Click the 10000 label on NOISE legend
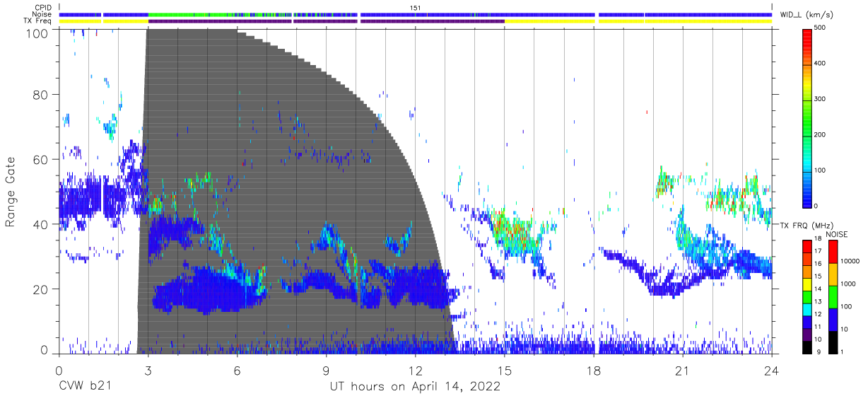The width and height of the screenshot is (868, 401). [x=850, y=262]
